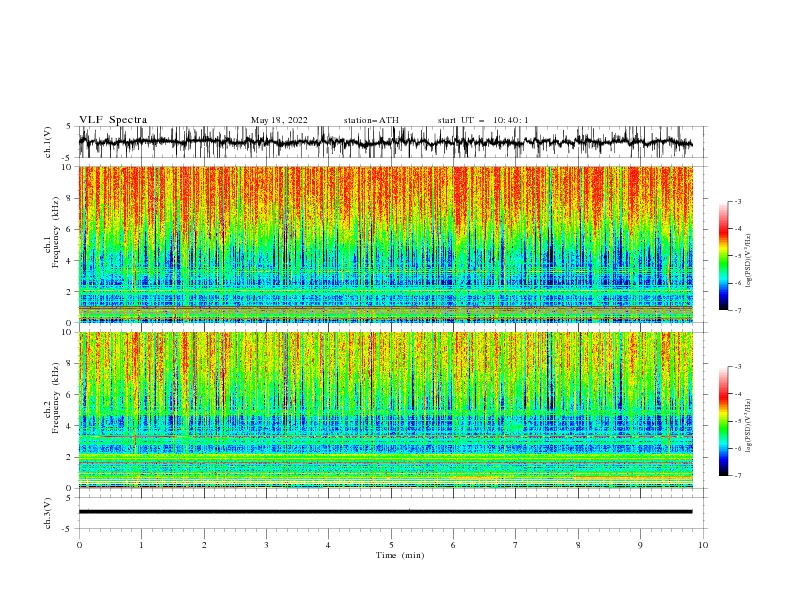Click the time axis tick label "1"
The image size is (792, 612).
(x=141, y=545)
